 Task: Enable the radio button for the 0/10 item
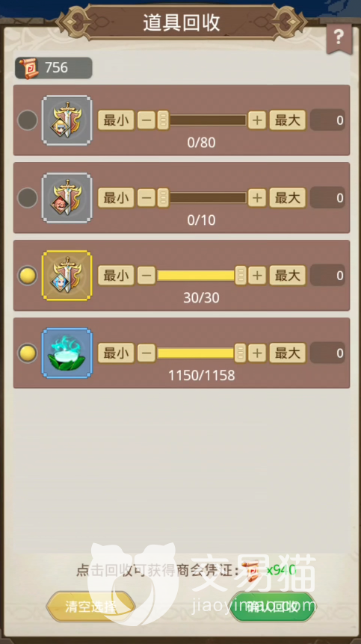click(28, 198)
